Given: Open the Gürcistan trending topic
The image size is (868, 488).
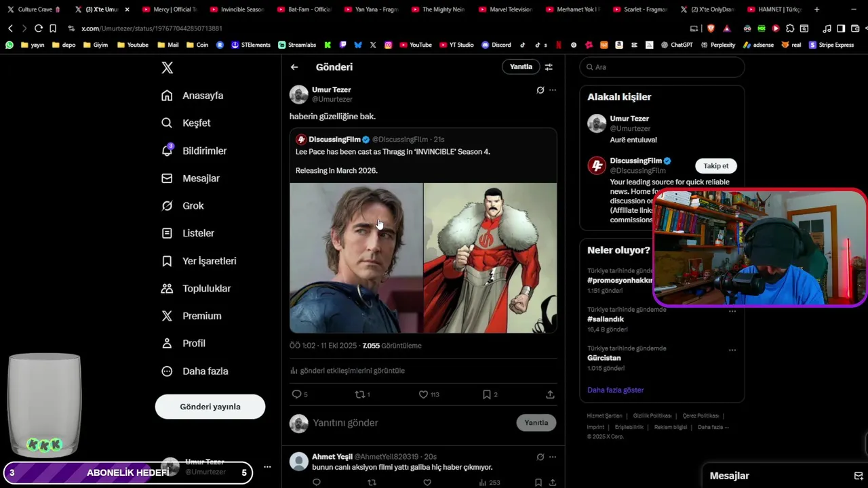Looking at the screenshot, I should pos(604,358).
